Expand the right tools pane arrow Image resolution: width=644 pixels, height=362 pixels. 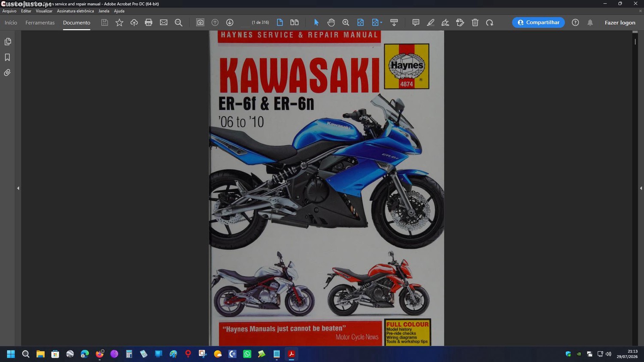(641, 188)
